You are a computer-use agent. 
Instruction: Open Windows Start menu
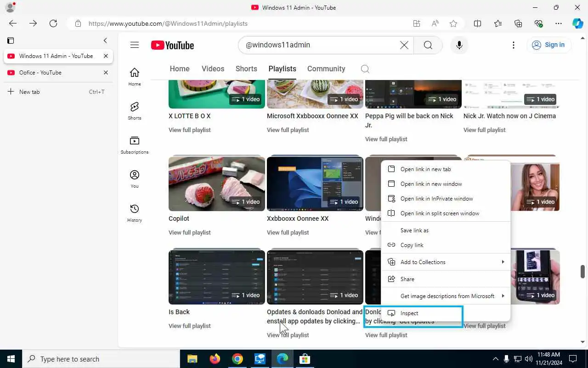tap(11, 359)
